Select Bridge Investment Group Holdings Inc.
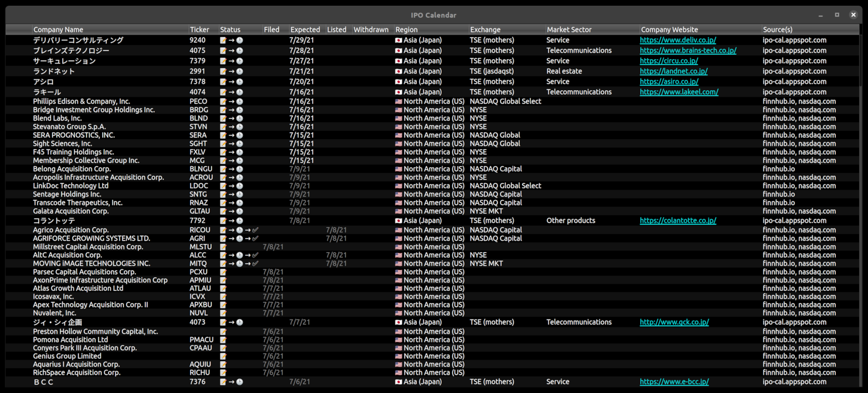Image resolution: width=868 pixels, height=393 pixels. 432,110
